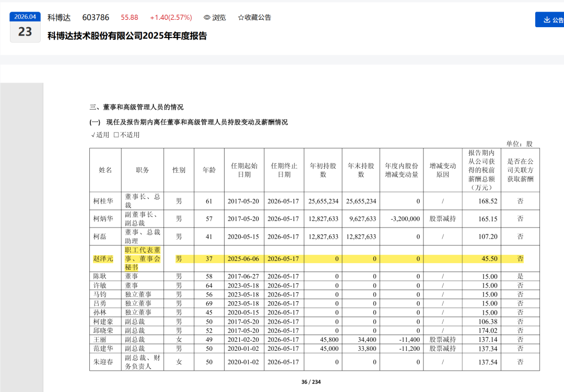
Task: Click the 姓名 column header
Action: pos(105,170)
